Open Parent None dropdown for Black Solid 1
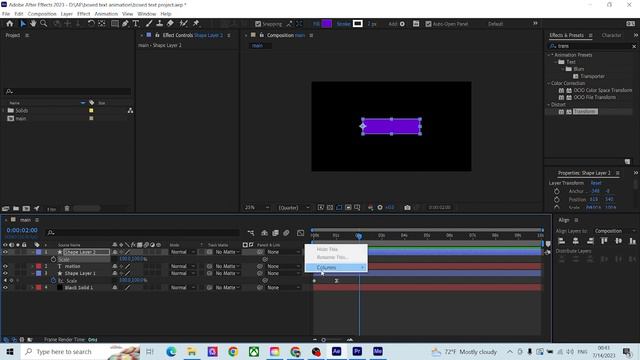Viewport: 640px width, 360px height. coord(283,287)
